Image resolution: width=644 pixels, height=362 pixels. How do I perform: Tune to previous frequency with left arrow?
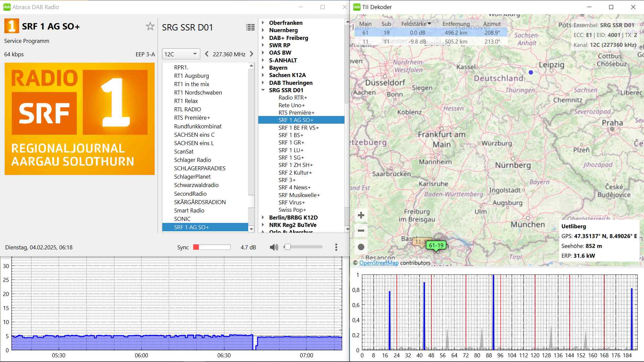[x=207, y=54]
